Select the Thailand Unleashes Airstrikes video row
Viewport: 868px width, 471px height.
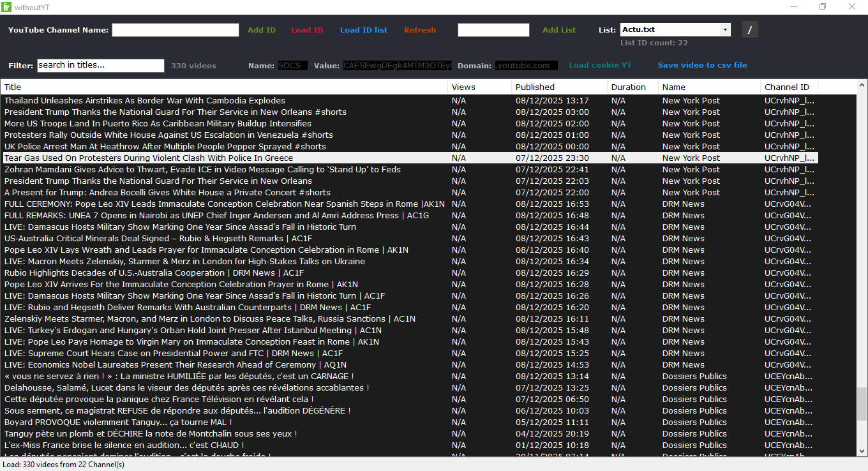tap(145, 101)
